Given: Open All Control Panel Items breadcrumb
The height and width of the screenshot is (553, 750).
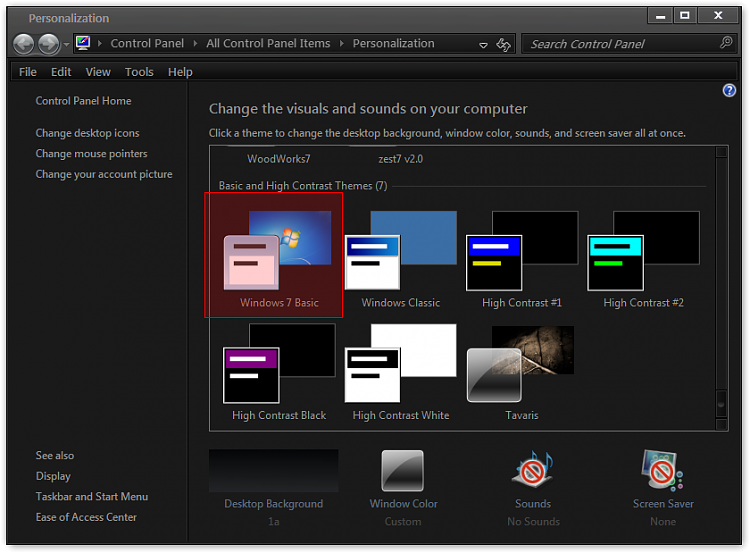Looking at the screenshot, I should tap(268, 44).
